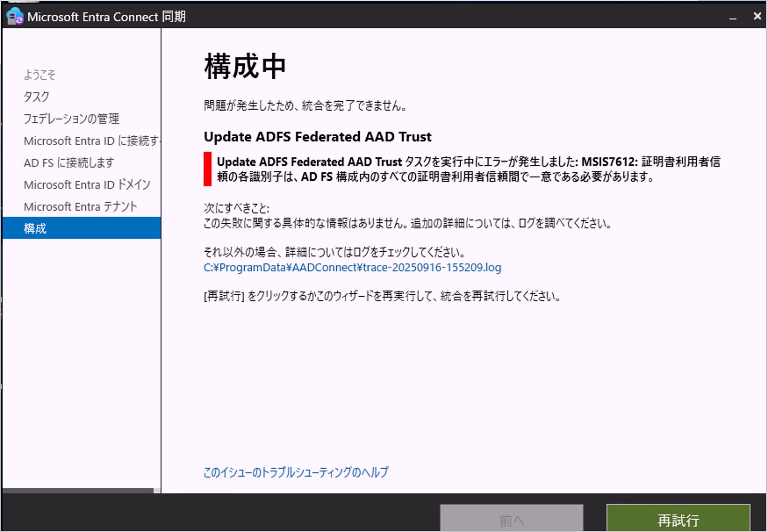
Task: Select the ようこそ navigation entry
Action: click(x=40, y=75)
